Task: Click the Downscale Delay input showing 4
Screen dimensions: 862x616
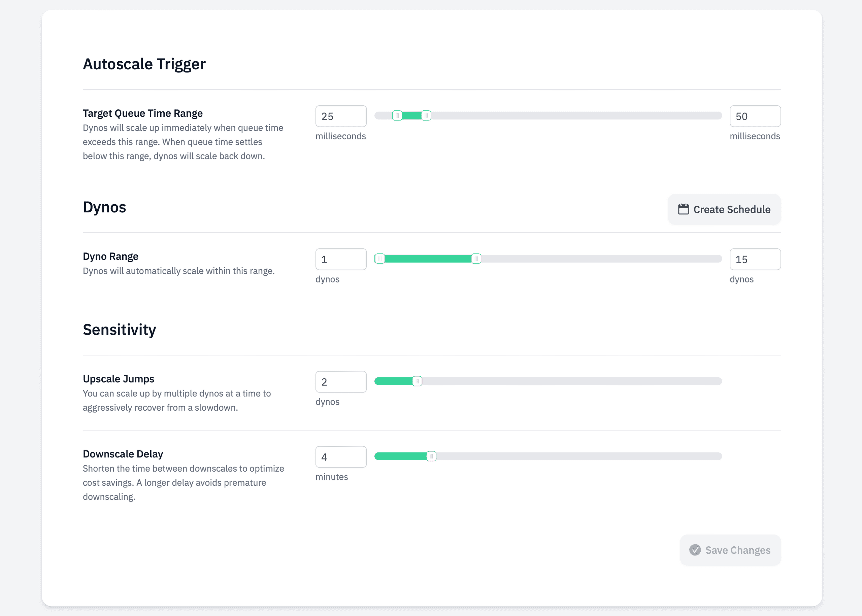Action: coord(340,457)
